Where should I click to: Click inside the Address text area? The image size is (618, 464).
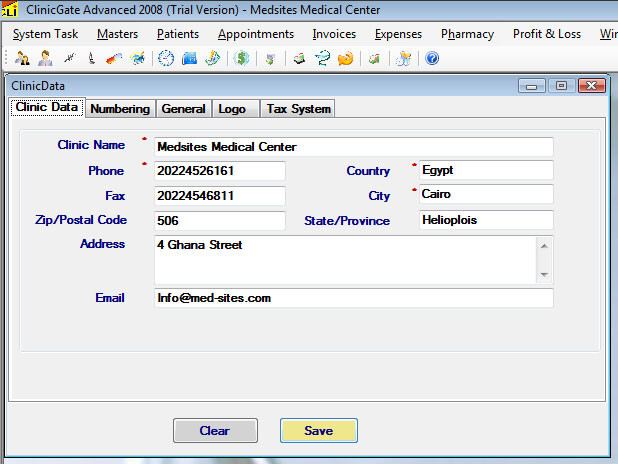[x=345, y=260]
